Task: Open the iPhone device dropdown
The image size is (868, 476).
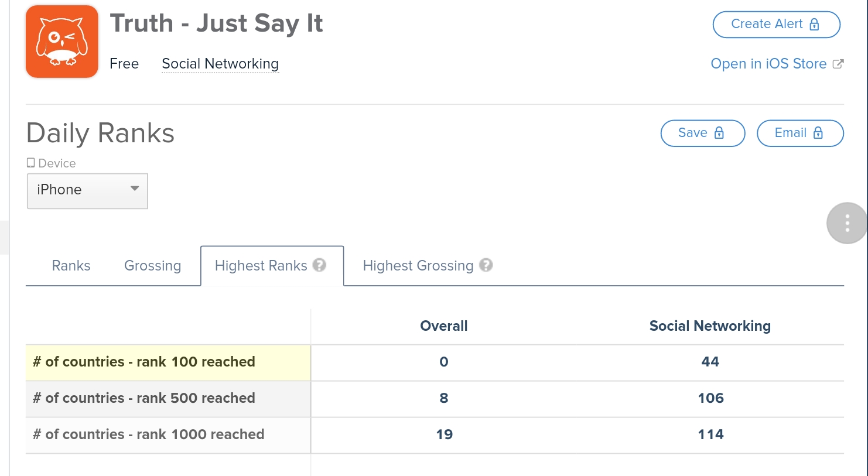Action: coord(87,190)
